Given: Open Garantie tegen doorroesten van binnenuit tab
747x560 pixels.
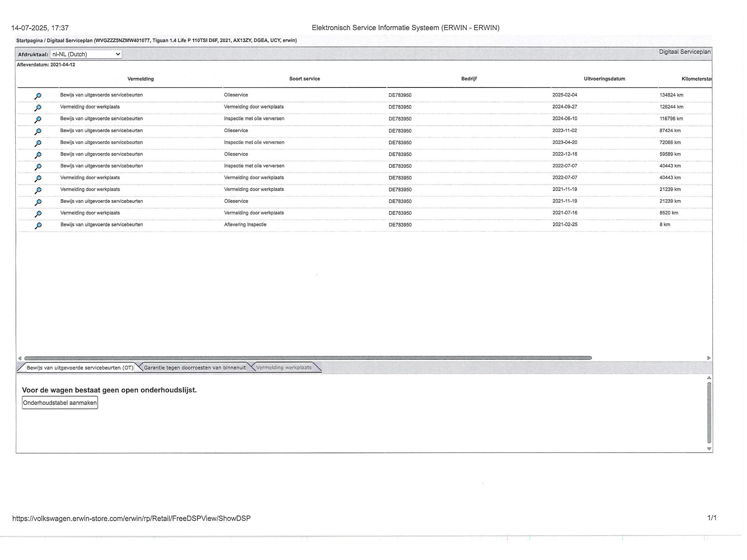Looking at the screenshot, I should (195, 367).
